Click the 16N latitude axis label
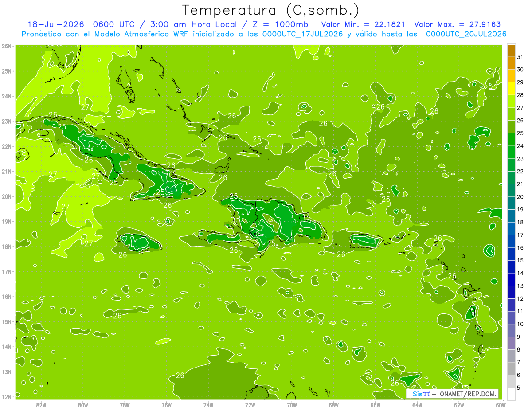This screenshot has height=411, width=532. 7,297
